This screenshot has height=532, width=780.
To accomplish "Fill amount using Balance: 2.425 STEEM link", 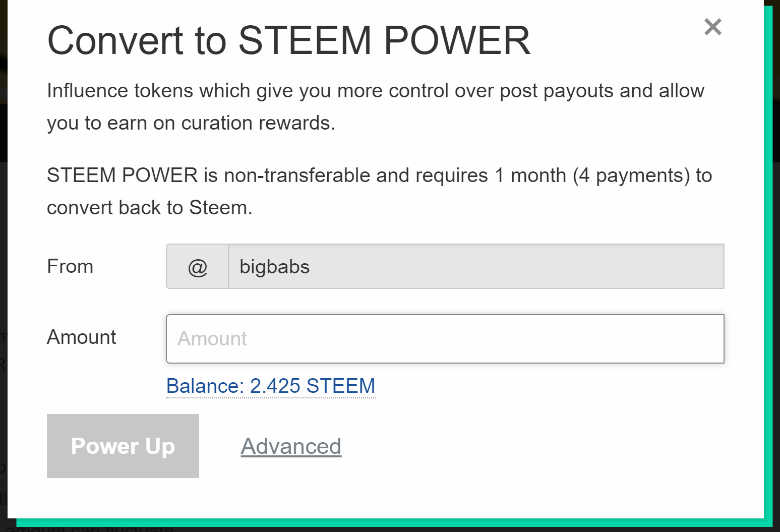I will point(271,386).
